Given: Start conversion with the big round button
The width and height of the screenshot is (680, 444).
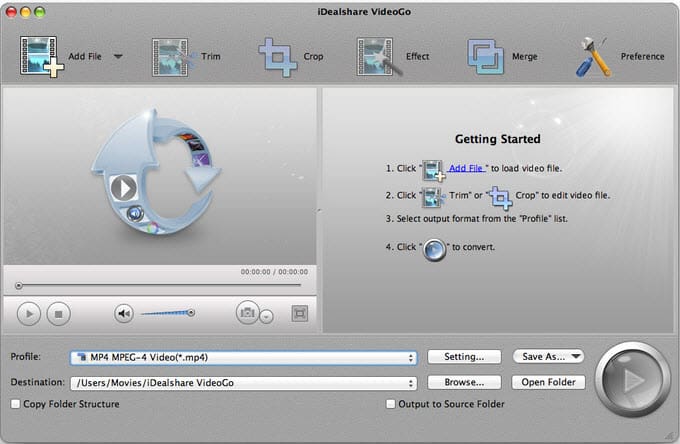Looking at the screenshot, I should click(x=632, y=379).
